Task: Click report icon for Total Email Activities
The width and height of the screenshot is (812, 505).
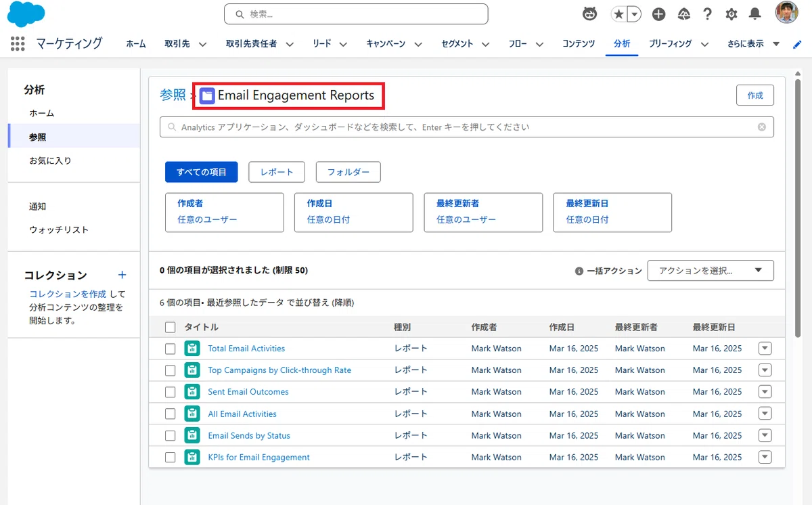Action: point(192,349)
